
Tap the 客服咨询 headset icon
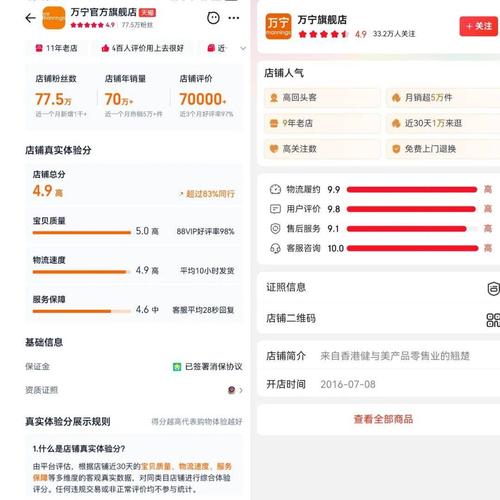coord(275,248)
